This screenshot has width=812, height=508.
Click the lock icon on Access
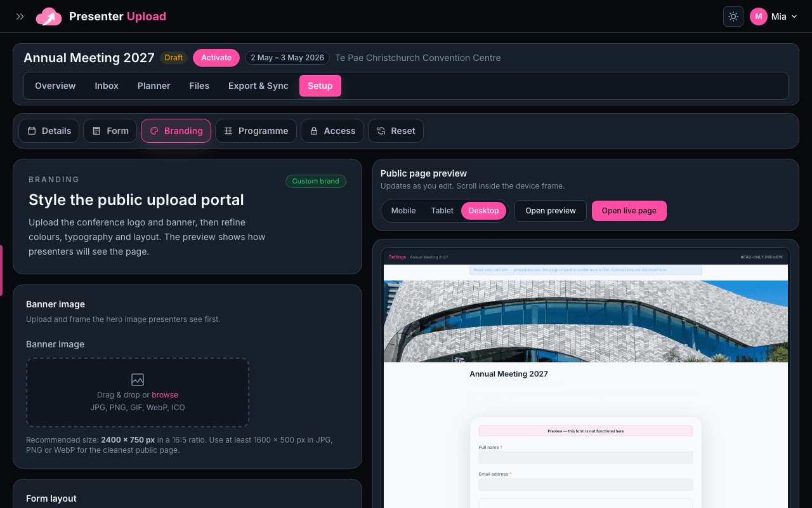click(x=314, y=131)
